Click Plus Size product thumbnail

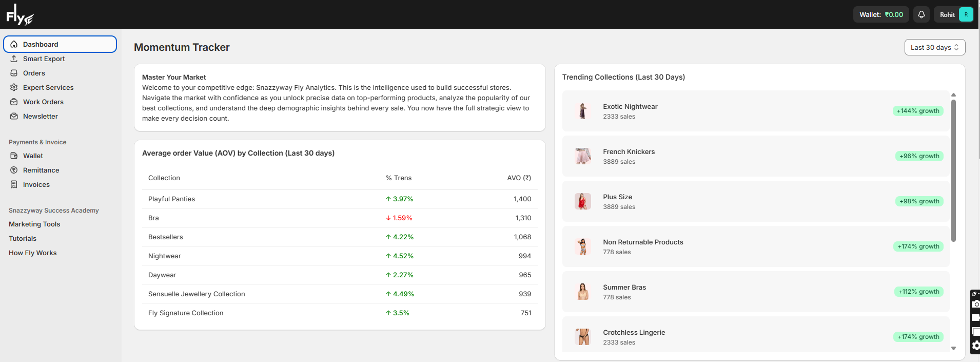click(583, 201)
